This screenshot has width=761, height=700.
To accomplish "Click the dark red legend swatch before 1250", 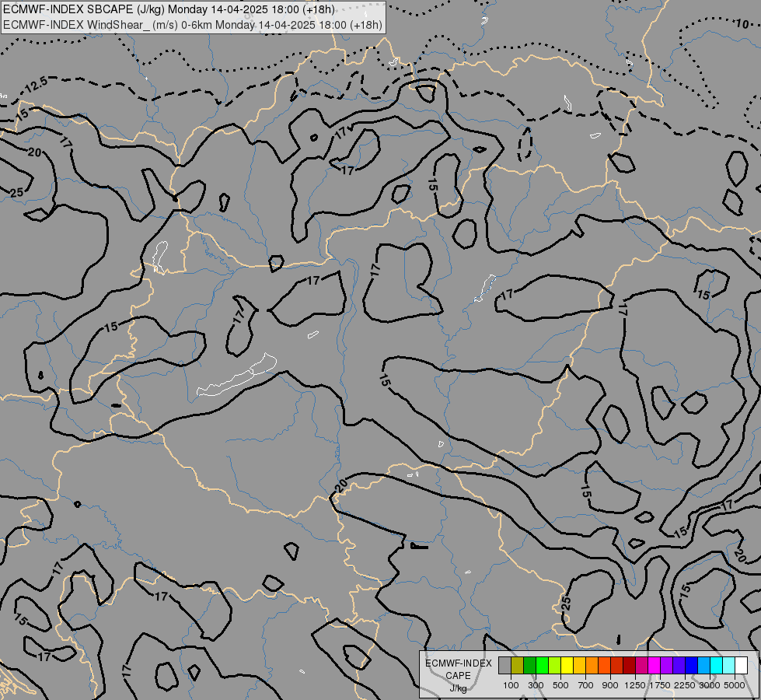I will coord(629,665).
